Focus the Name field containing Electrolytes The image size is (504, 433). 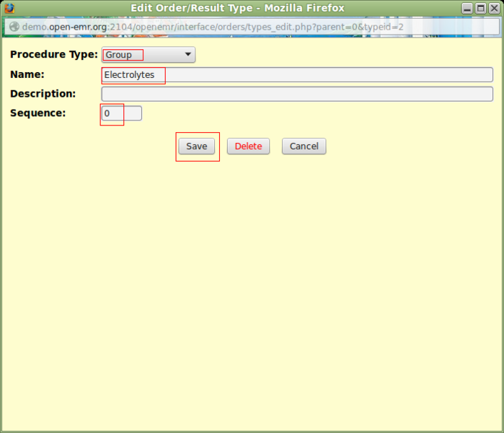[297, 75]
